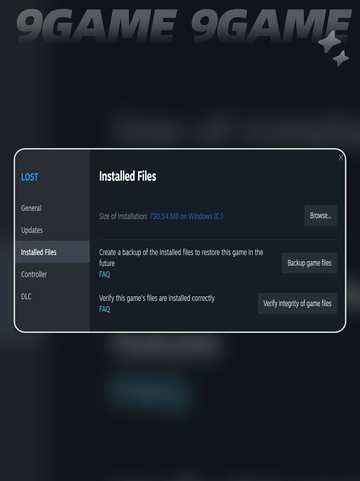Click the first 9GAME logo text
The width and height of the screenshot is (360, 481).
[96, 24]
